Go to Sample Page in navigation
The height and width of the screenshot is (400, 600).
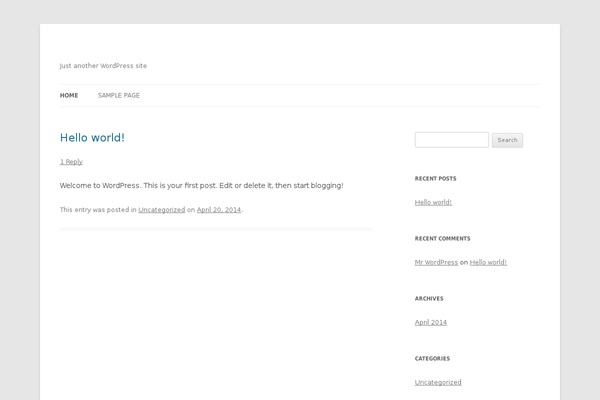(x=118, y=96)
